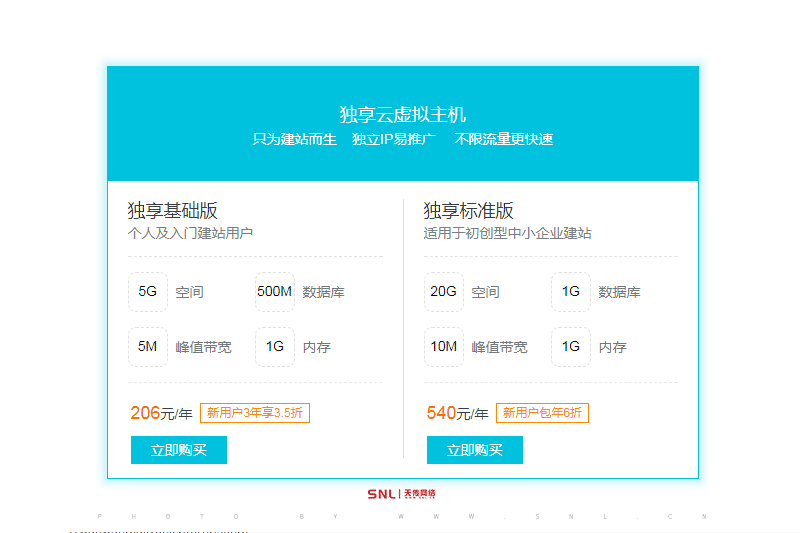Click the 1G database box in 独享标准版
This screenshot has width=800, height=533.
[x=571, y=292]
